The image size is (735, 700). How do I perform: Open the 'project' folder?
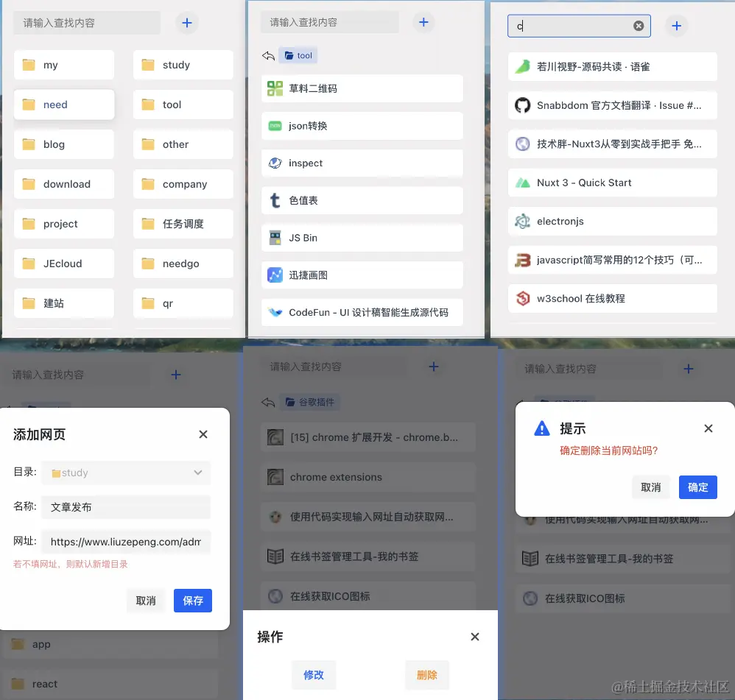[x=64, y=224]
